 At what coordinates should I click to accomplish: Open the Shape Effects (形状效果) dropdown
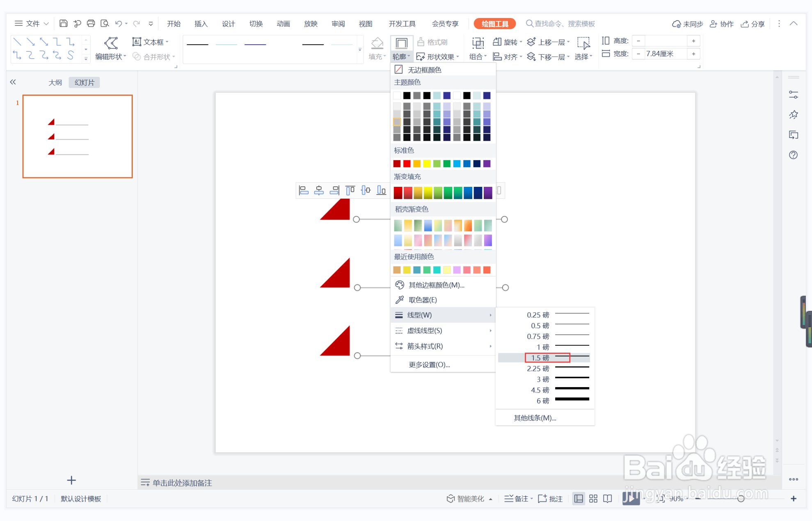[x=437, y=57]
